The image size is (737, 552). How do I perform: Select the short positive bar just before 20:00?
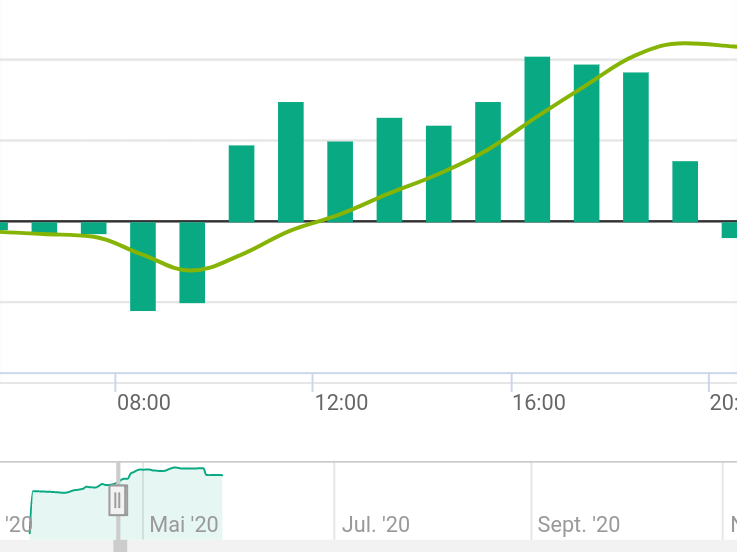point(685,191)
